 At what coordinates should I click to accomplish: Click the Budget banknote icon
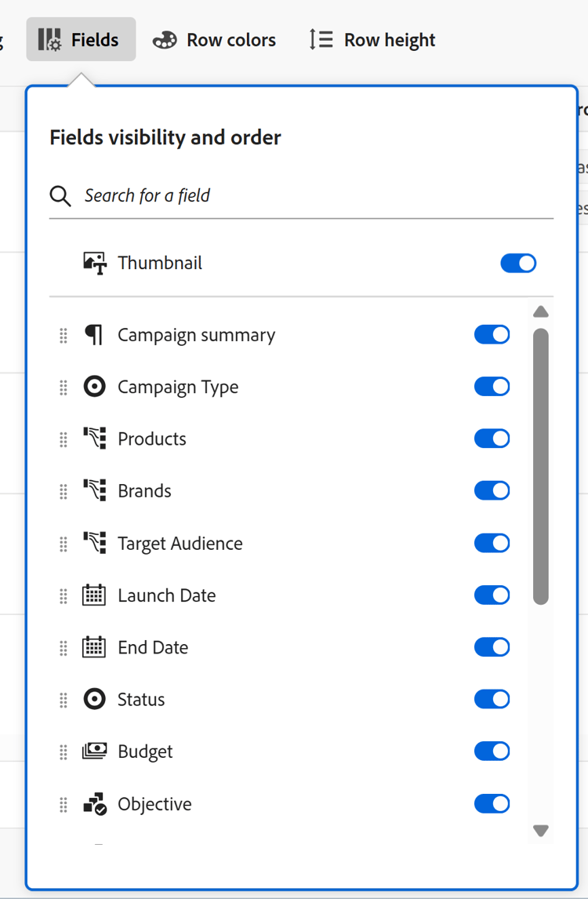point(94,751)
